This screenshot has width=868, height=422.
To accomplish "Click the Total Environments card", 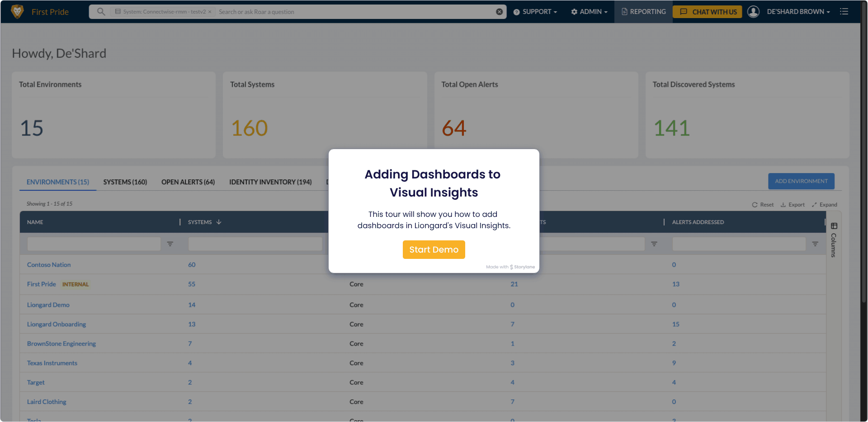I will (x=113, y=115).
